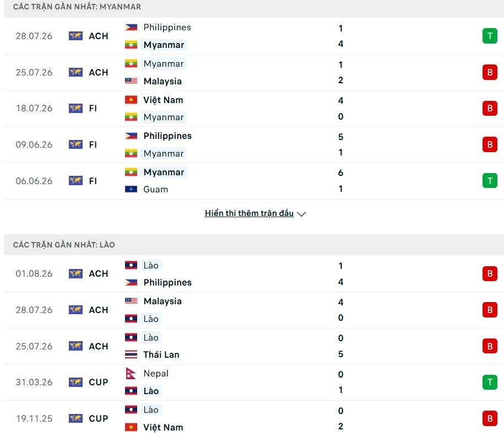
Task: Click the Nepal flag icon
Action: (x=130, y=373)
